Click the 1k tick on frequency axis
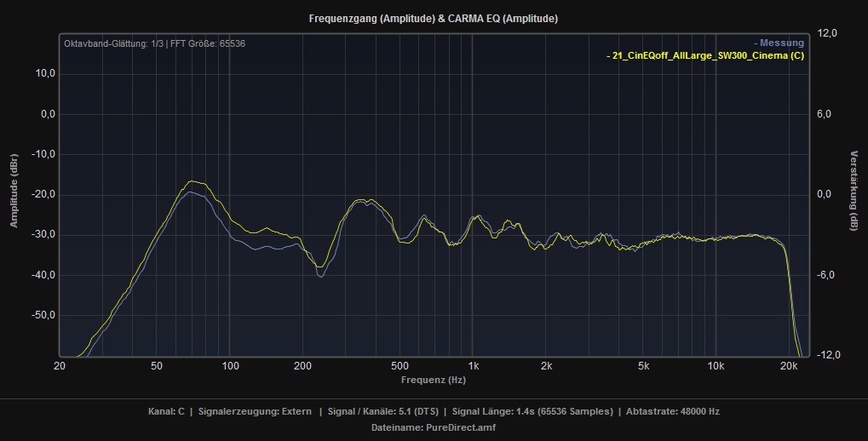This screenshot has height=441, width=868. (x=472, y=366)
